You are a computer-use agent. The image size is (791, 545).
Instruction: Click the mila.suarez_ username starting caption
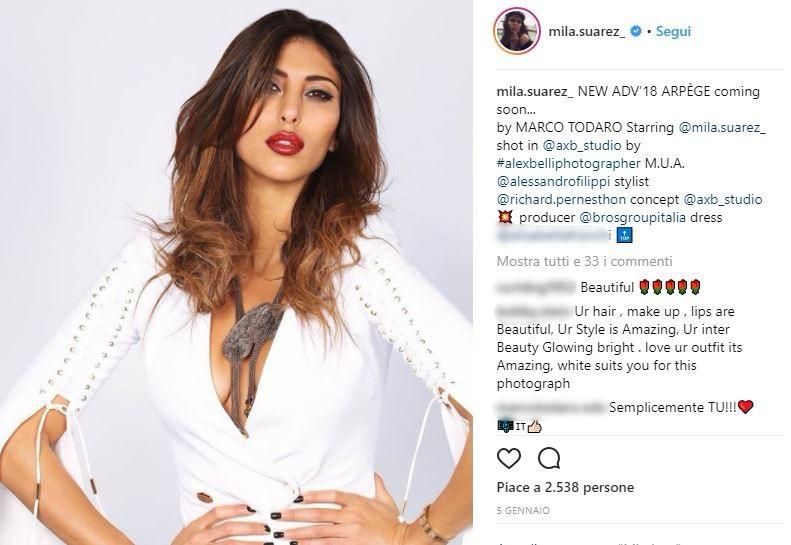point(535,91)
